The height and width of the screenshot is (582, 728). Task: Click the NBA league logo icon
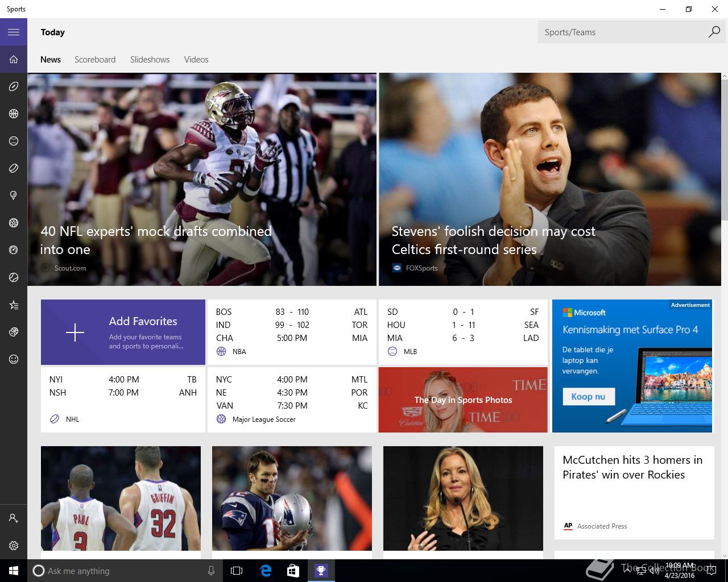tap(221, 351)
